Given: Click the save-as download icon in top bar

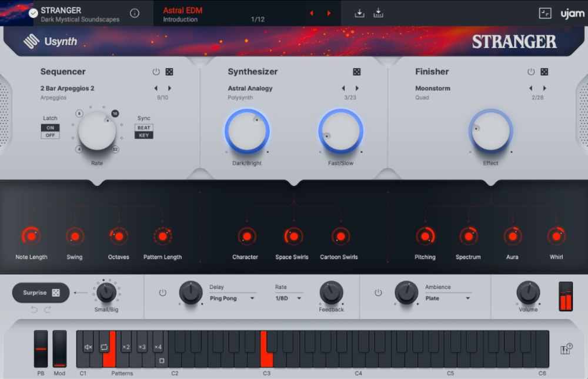Looking at the screenshot, I should click(x=378, y=12).
